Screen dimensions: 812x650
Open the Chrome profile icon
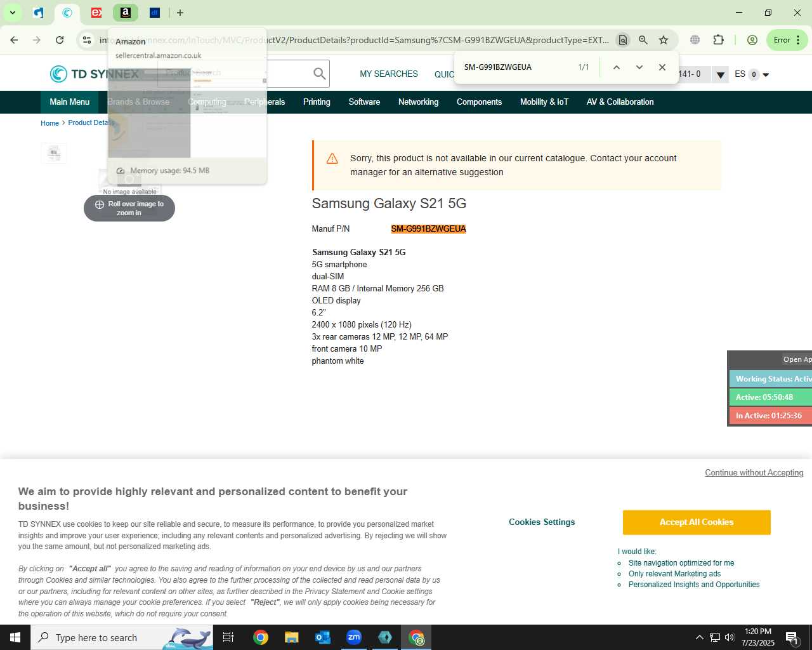pos(752,40)
